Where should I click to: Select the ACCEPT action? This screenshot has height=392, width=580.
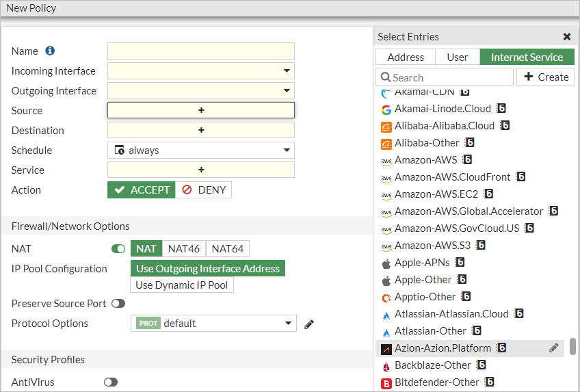(142, 190)
